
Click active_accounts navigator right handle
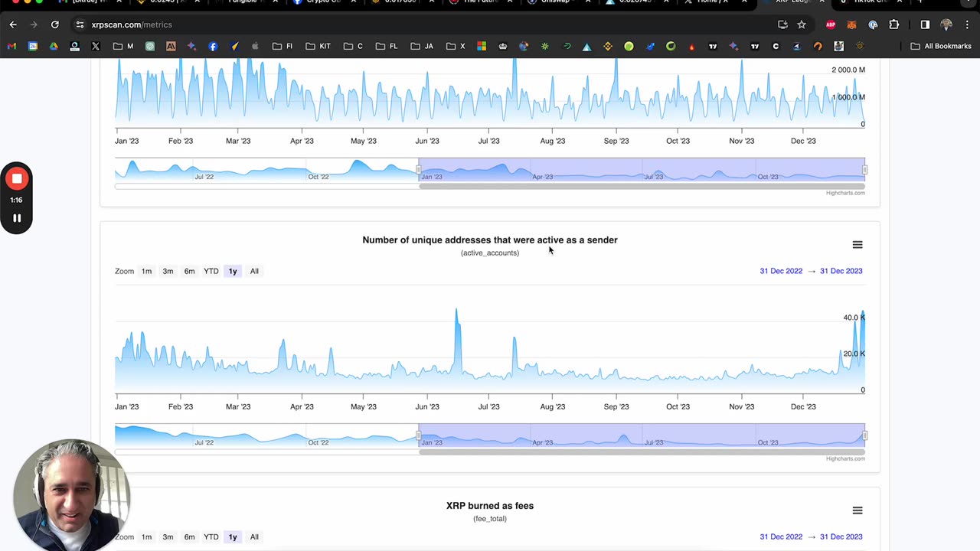864,435
